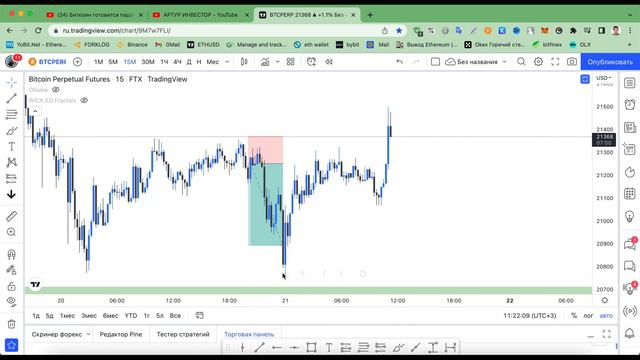Select the down-arrow icon tool

11,194
